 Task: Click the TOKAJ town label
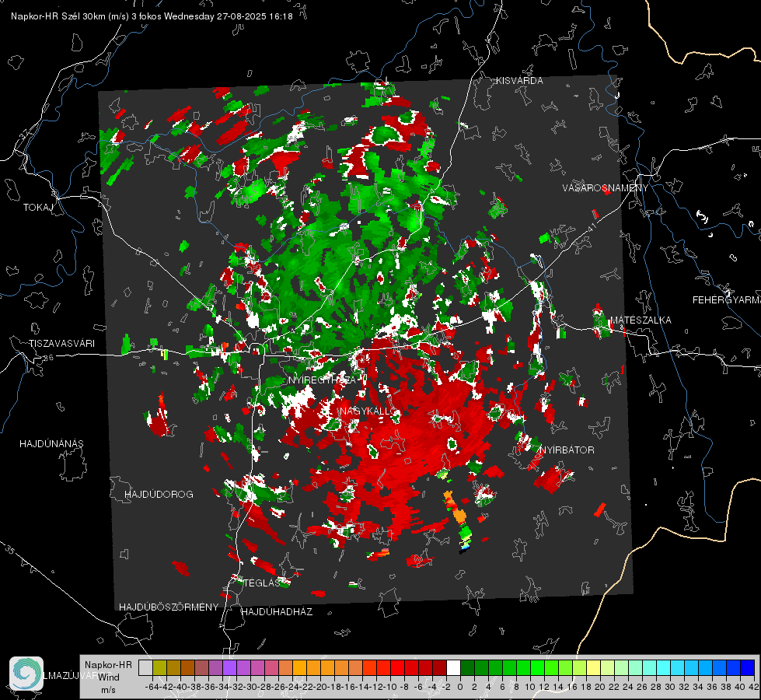pyautogui.click(x=38, y=208)
